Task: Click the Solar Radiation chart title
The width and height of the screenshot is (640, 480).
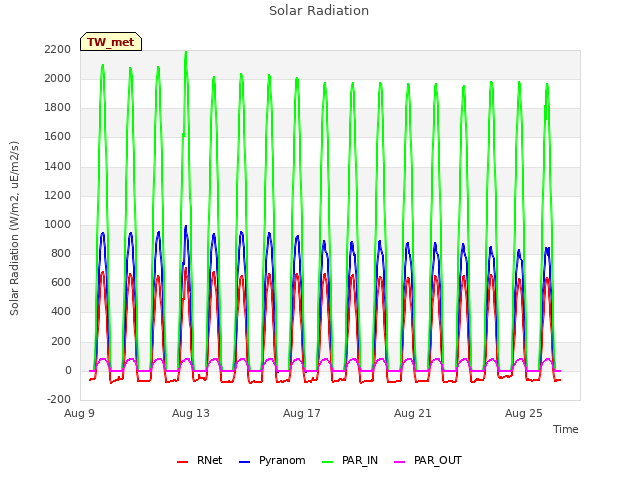Action: pos(319,11)
